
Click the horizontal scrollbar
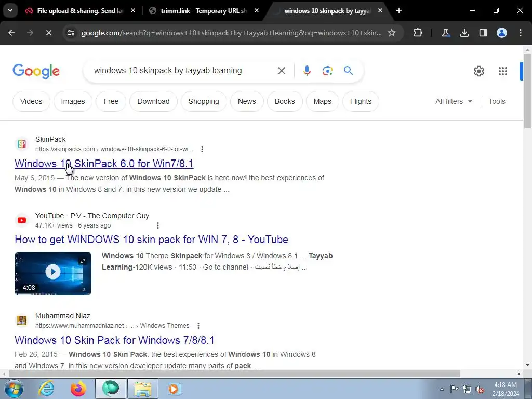click(234, 374)
